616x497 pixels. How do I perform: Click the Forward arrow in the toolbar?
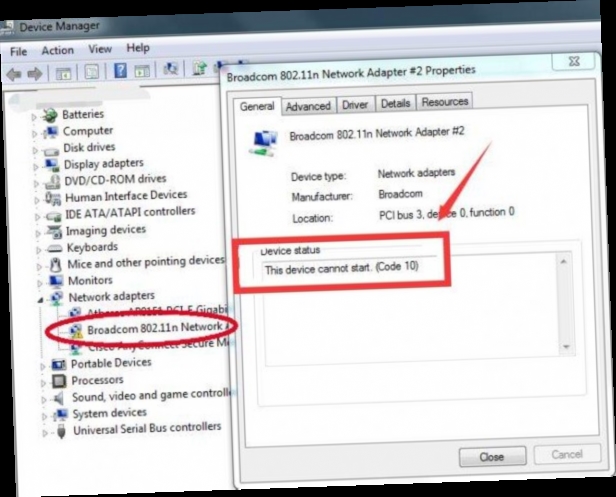[35, 74]
